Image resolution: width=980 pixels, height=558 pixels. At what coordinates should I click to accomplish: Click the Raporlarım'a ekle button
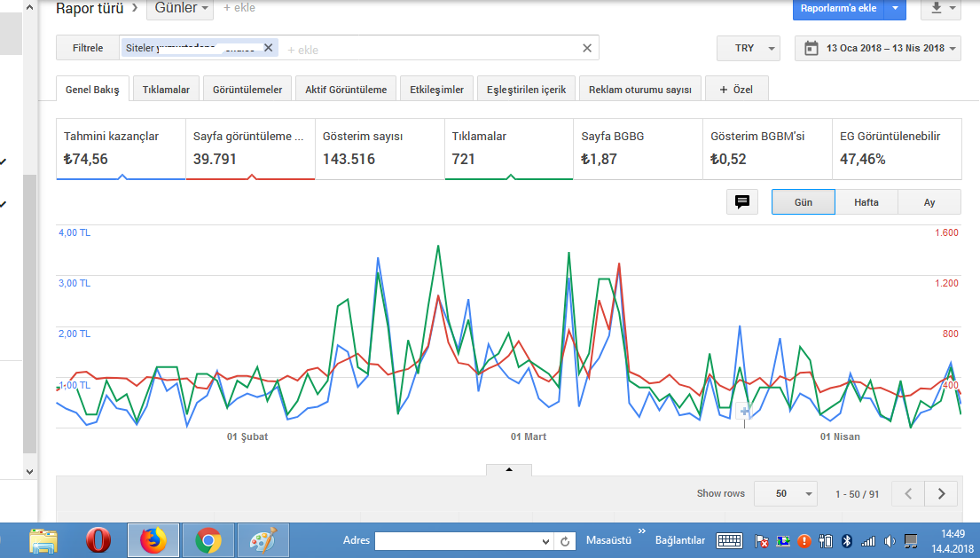click(x=839, y=9)
